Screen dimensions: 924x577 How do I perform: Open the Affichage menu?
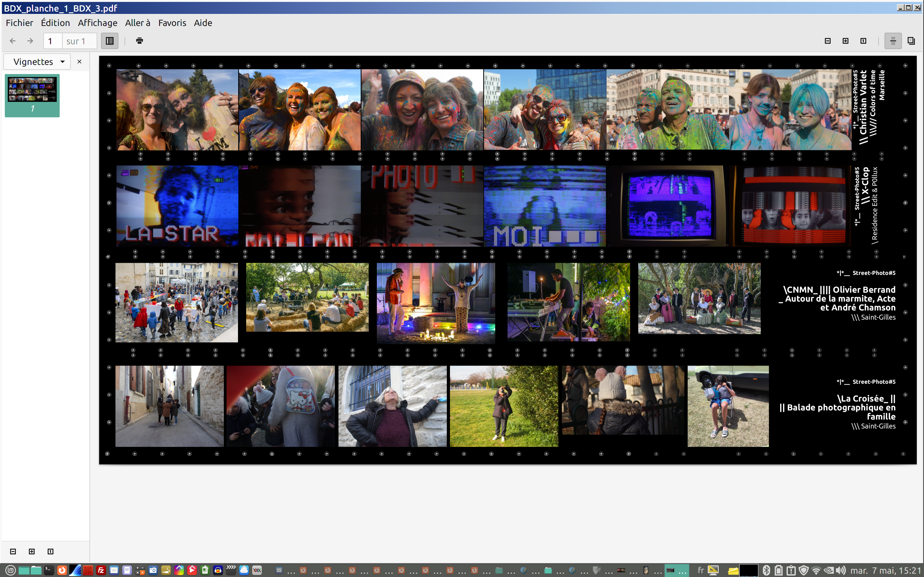(97, 23)
